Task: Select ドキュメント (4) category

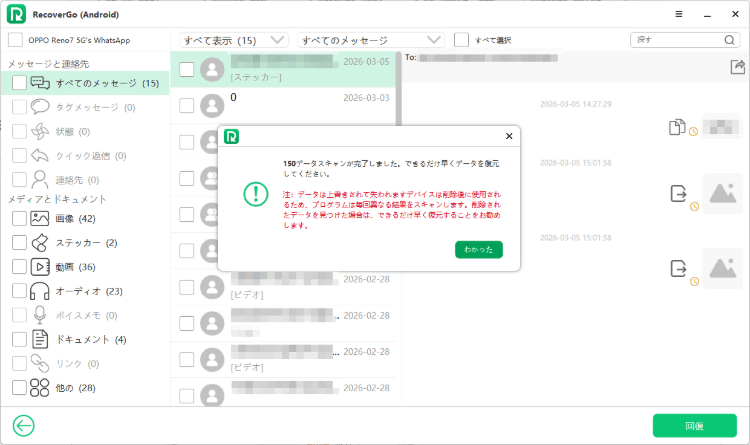Action: pos(91,339)
